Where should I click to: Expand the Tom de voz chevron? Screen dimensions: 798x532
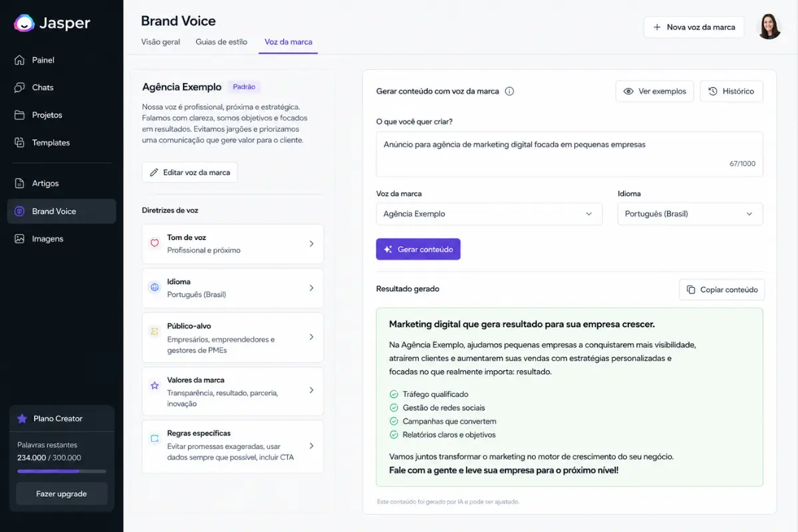[311, 244]
